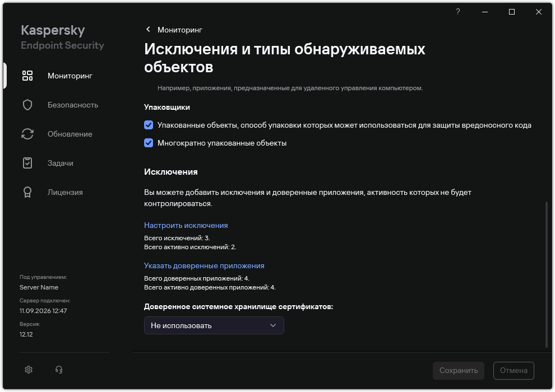
Task: Click the 'Исключения и типы обнаруживаемых объектов' title
Action: (285, 58)
